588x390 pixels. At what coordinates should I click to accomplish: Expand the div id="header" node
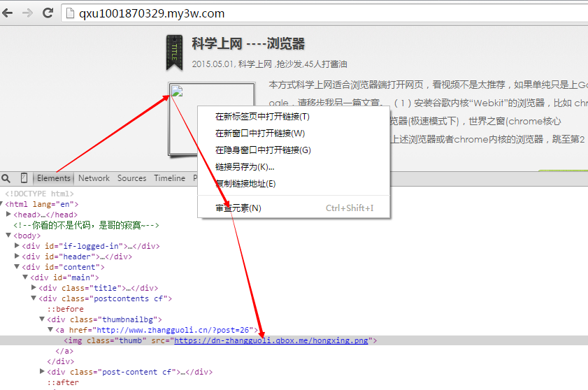tap(17, 257)
